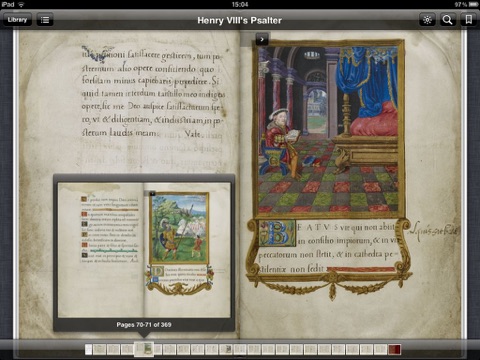This screenshot has height=360, width=480.
Task: Tap the Henry VIII's Psalter title
Action: pos(239,20)
